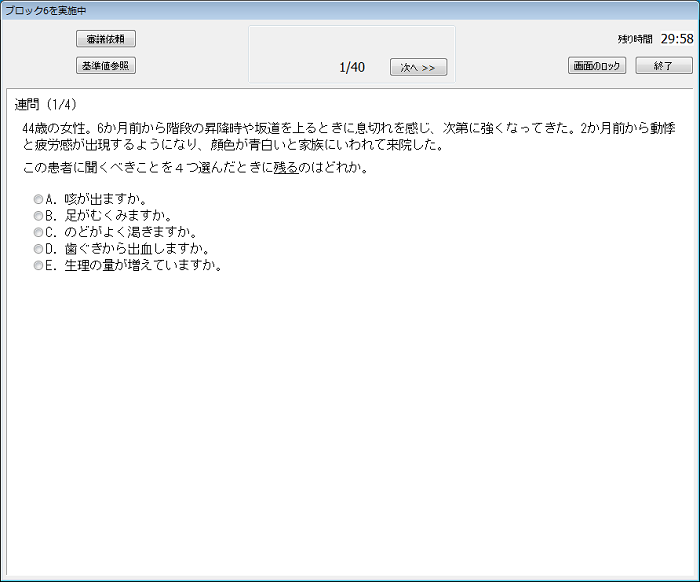
Task: Click the 審議依頼 button
Action: coord(106,39)
